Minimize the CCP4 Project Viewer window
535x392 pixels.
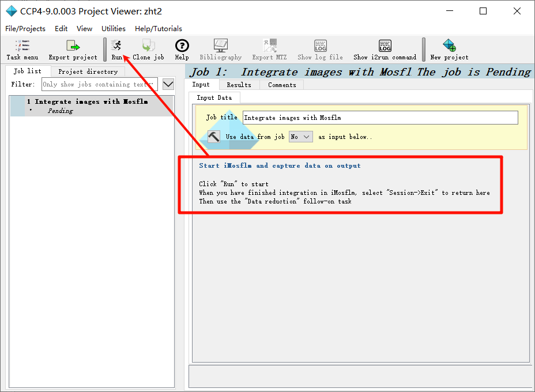point(450,12)
